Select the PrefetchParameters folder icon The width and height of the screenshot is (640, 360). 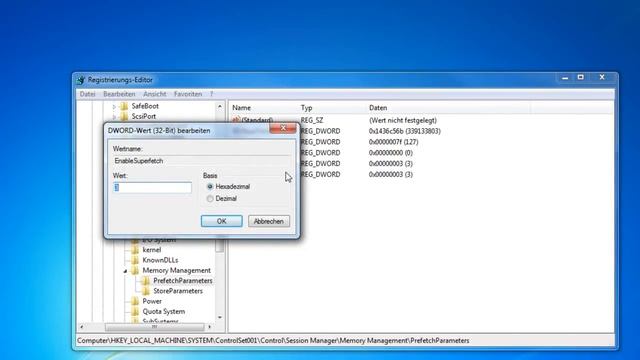point(146,281)
